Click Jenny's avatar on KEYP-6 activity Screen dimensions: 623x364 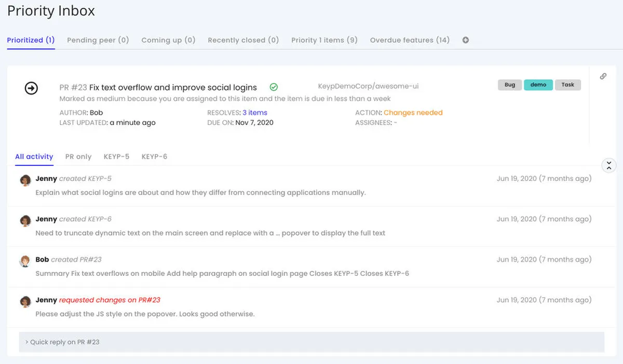(25, 220)
